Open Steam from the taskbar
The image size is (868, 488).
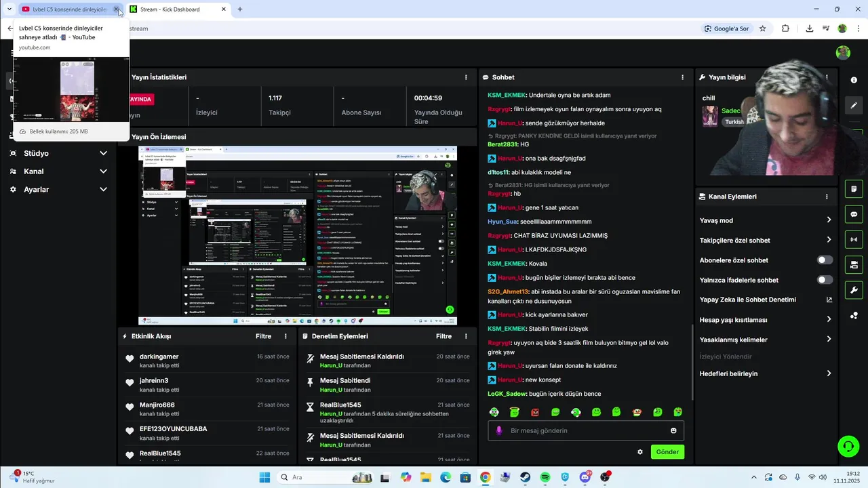click(x=526, y=477)
